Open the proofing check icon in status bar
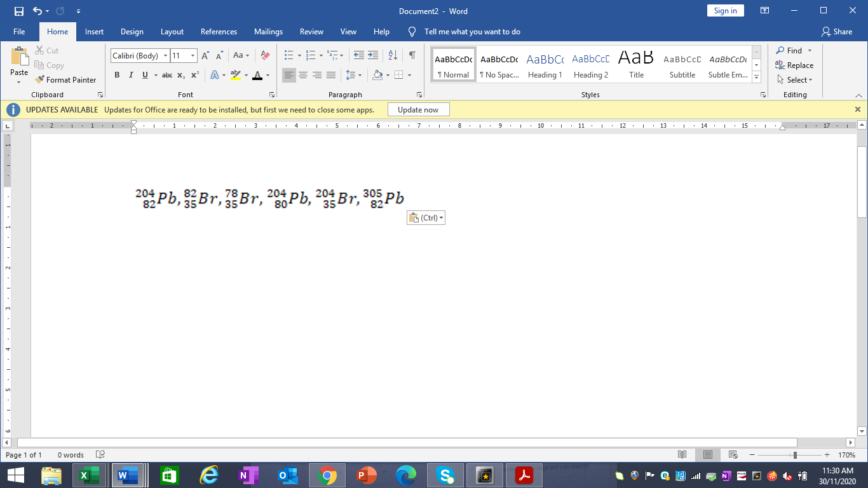This screenshot has height=488, width=868. pyautogui.click(x=100, y=455)
